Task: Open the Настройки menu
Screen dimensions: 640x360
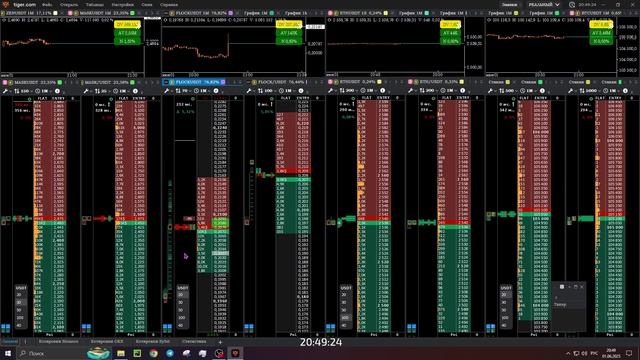Action: click(122, 4)
